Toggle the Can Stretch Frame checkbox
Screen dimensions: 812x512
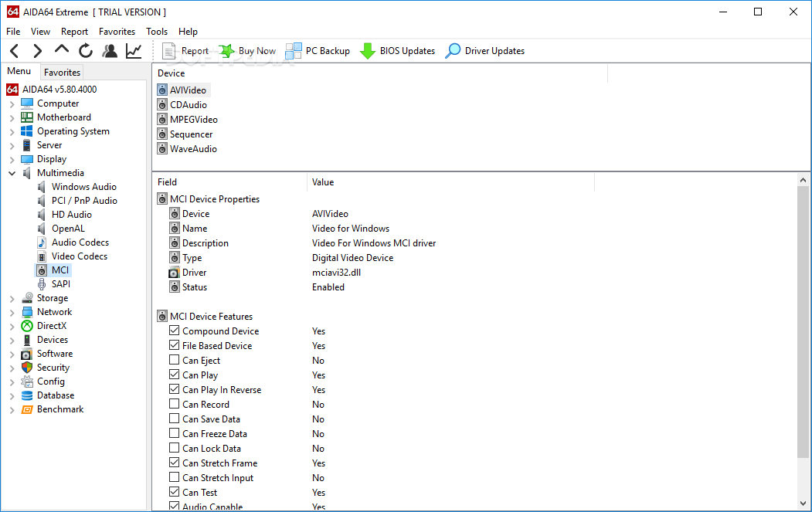tap(175, 463)
